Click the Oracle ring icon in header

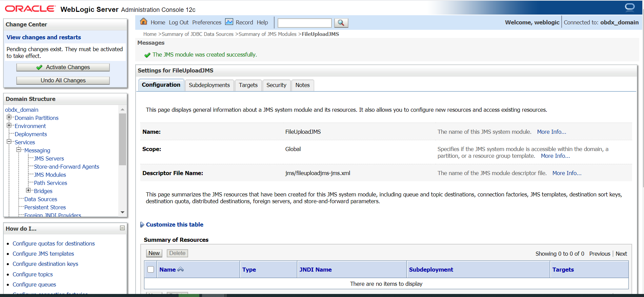tap(630, 7)
